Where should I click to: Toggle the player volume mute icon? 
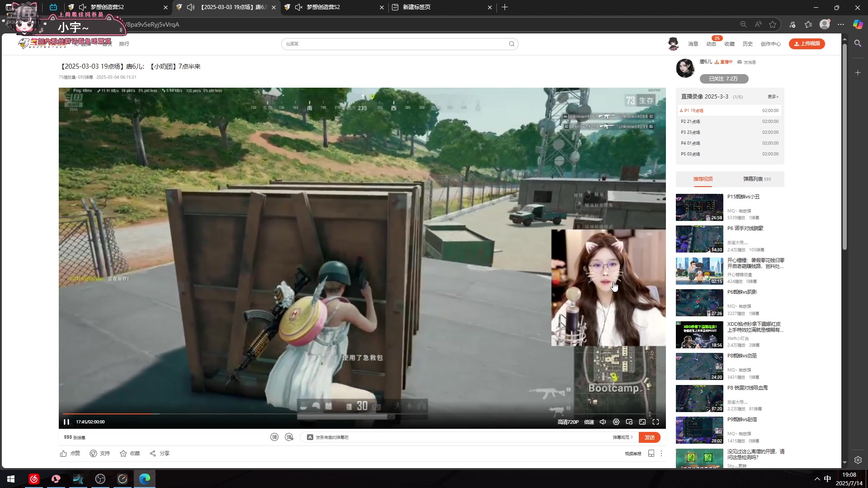coord(603,422)
